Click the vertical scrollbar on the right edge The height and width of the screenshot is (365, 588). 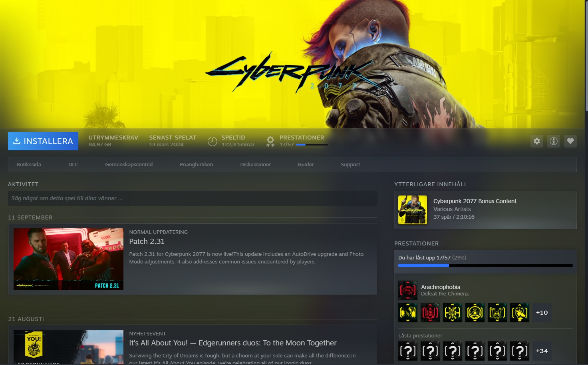tap(586, 56)
